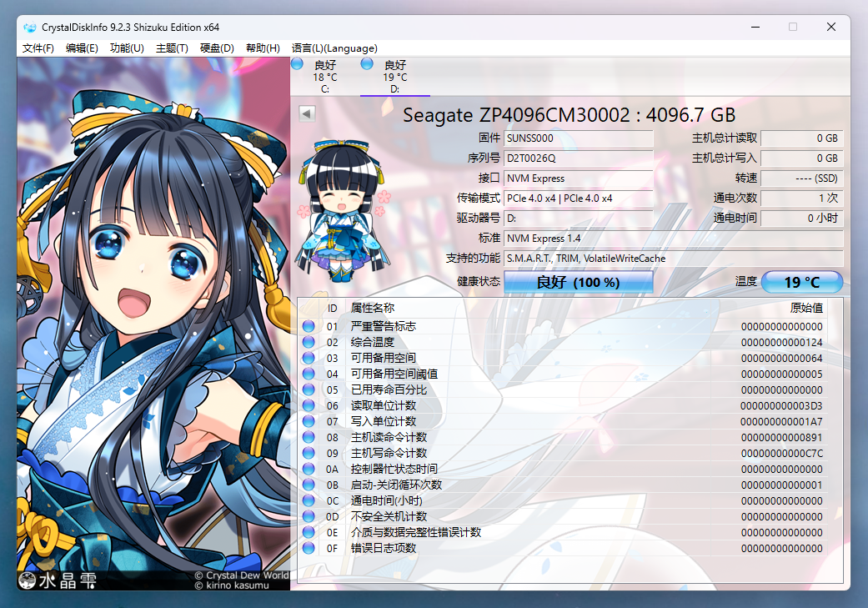Image resolution: width=868 pixels, height=608 pixels.
Task: Open the 语言(L)(Language) menu
Action: (334, 48)
